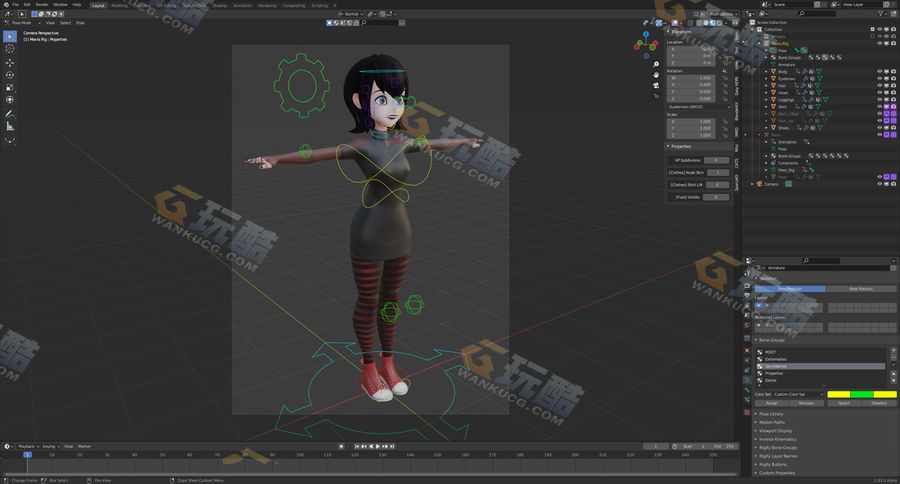Hide Body mesh with eye icon
This screenshot has height=484, width=900.
tap(879, 71)
